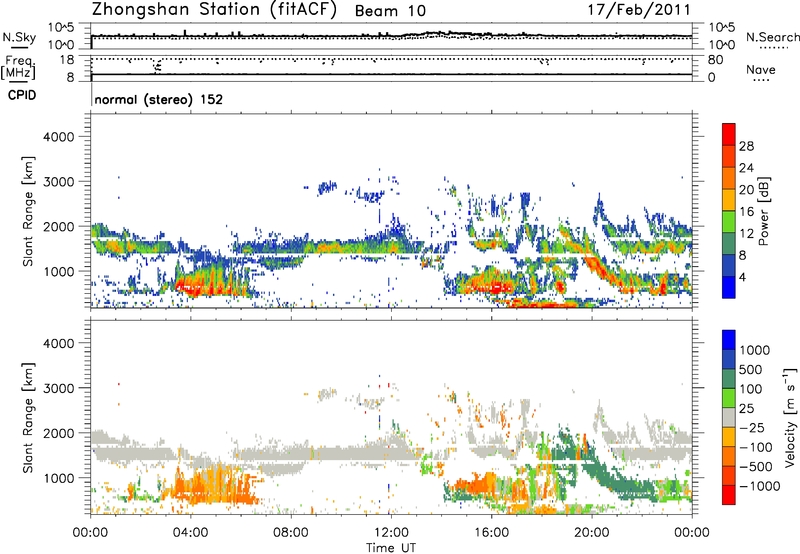Screen dimensions: 800x554
Task: Click the "20:00" time tick label
Action: 591,533
